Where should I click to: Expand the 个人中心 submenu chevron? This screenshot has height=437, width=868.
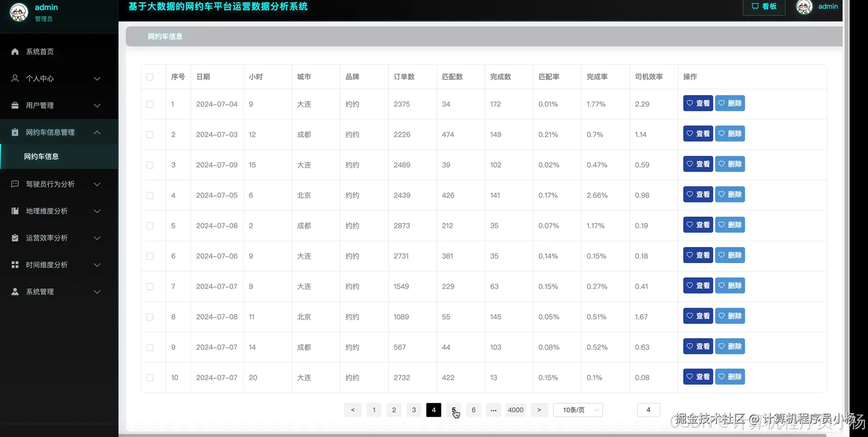pos(97,78)
